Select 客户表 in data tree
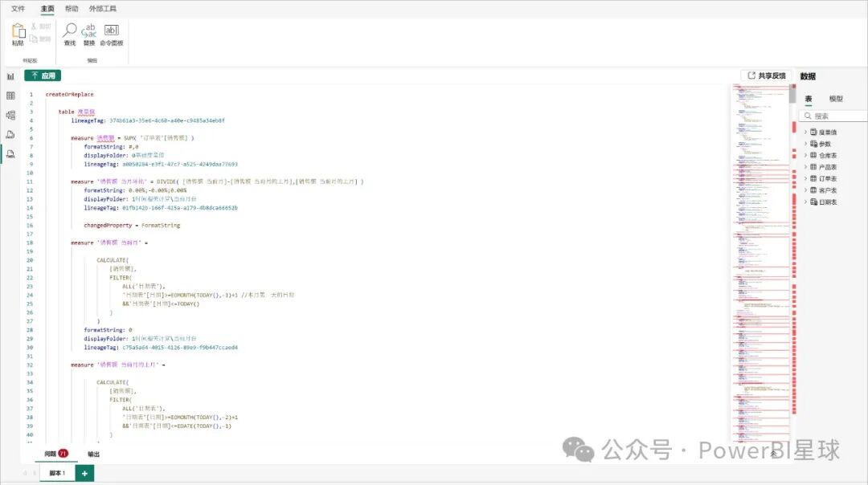 click(828, 190)
